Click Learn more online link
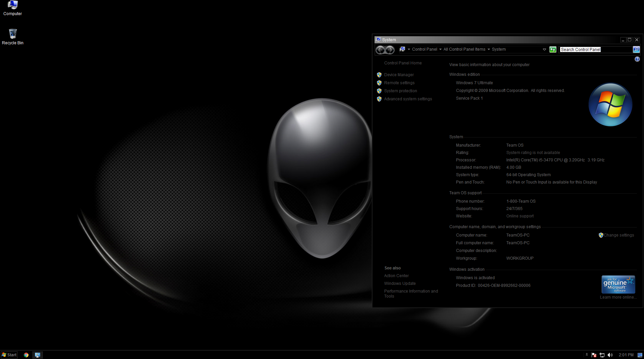Screen dimensions: 644x359 [618, 297]
